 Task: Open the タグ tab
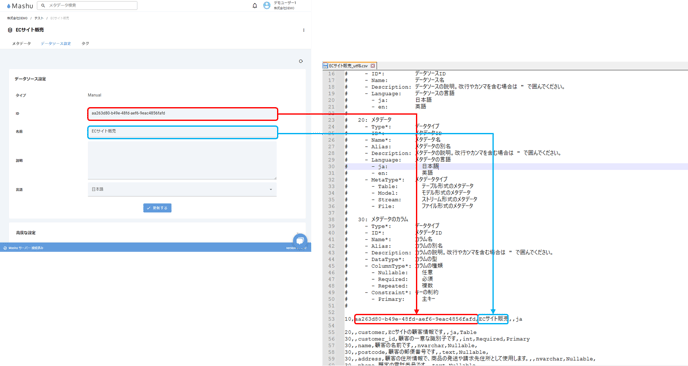tap(86, 44)
